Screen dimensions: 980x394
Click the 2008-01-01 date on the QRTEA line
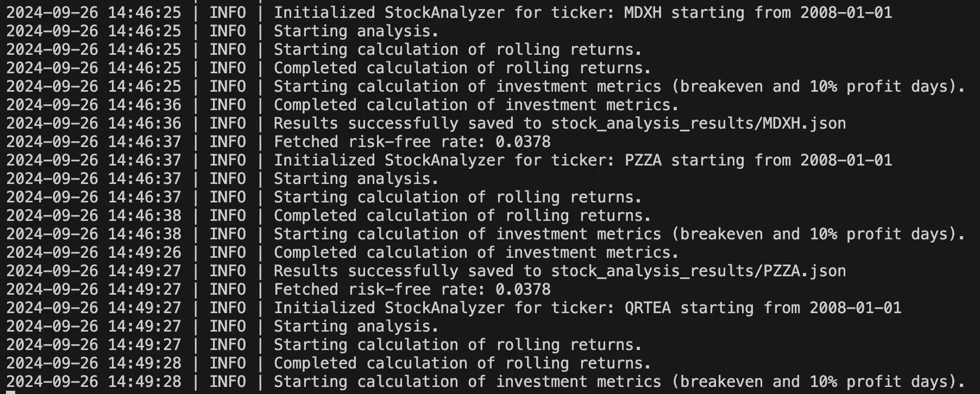[x=855, y=308]
